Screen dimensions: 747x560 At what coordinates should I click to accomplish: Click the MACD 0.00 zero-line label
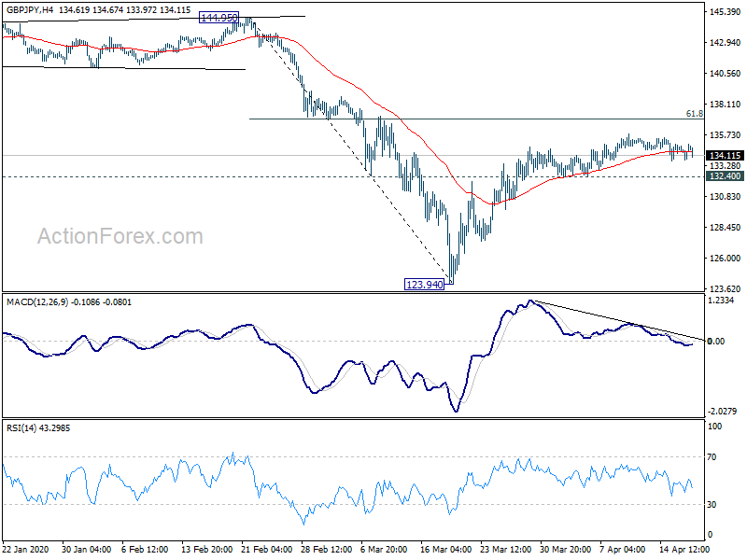pyautogui.click(x=716, y=342)
